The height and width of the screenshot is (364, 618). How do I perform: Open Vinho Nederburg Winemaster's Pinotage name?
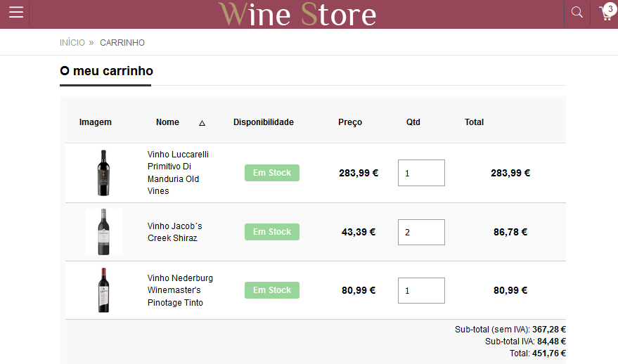(180, 290)
